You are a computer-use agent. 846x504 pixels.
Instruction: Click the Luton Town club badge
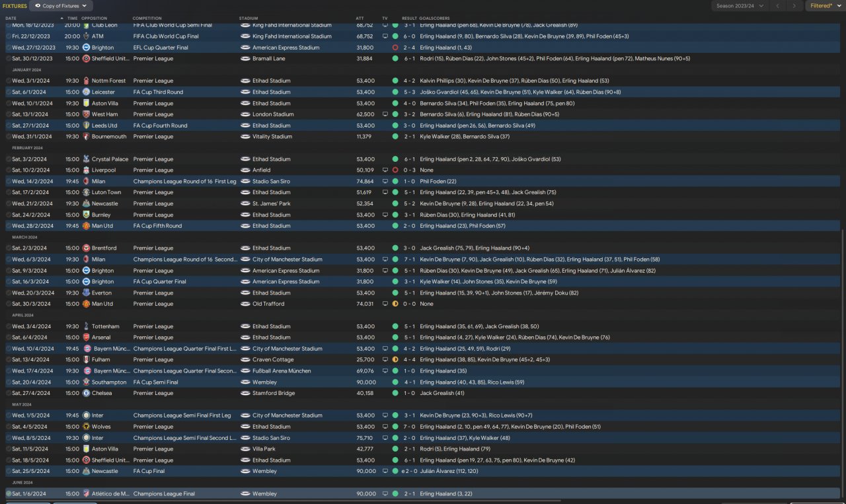click(x=86, y=192)
